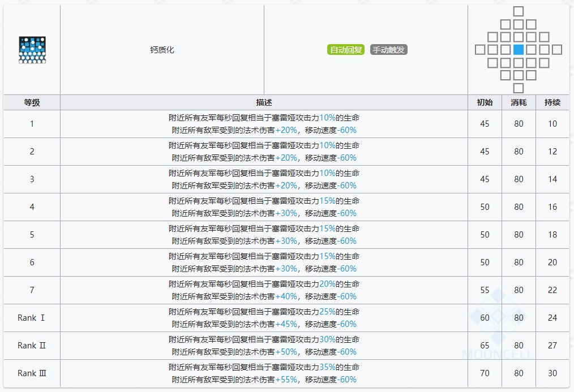
Task: Click the skill name 钙质化
Action: (162, 50)
